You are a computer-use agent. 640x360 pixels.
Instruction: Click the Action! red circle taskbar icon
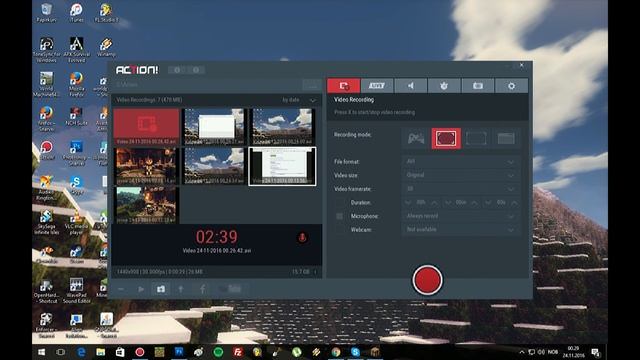pyautogui.click(x=140, y=352)
